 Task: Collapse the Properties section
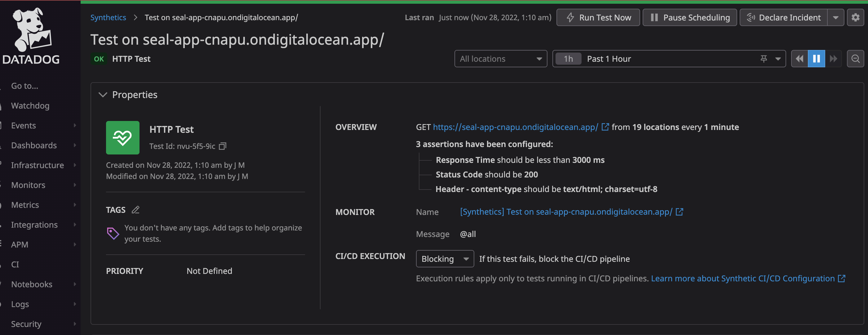coord(103,95)
